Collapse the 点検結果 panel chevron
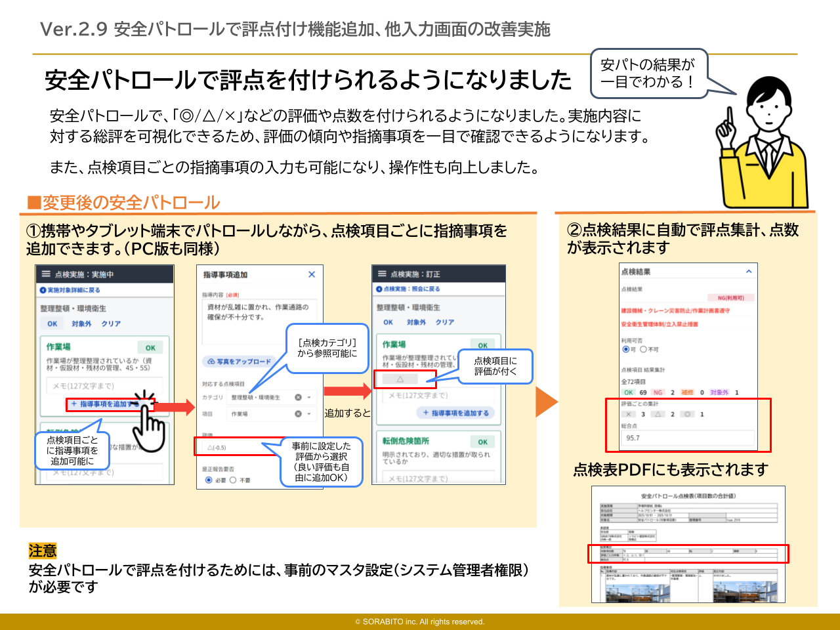This screenshot has width=840, height=630. (x=748, y=272)
